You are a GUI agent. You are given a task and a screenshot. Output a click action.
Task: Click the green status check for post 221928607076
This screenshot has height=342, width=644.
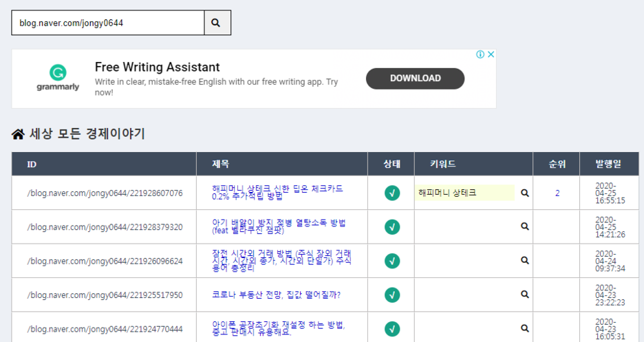pyautogui.click(x=392, y=193)
